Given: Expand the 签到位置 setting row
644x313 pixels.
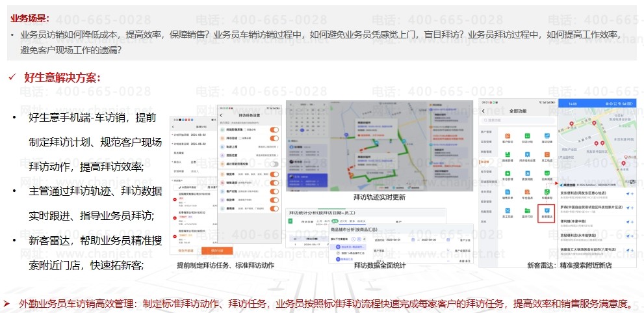Looking at the screenshot, I should pyautogui.click(x=250, y=156).
